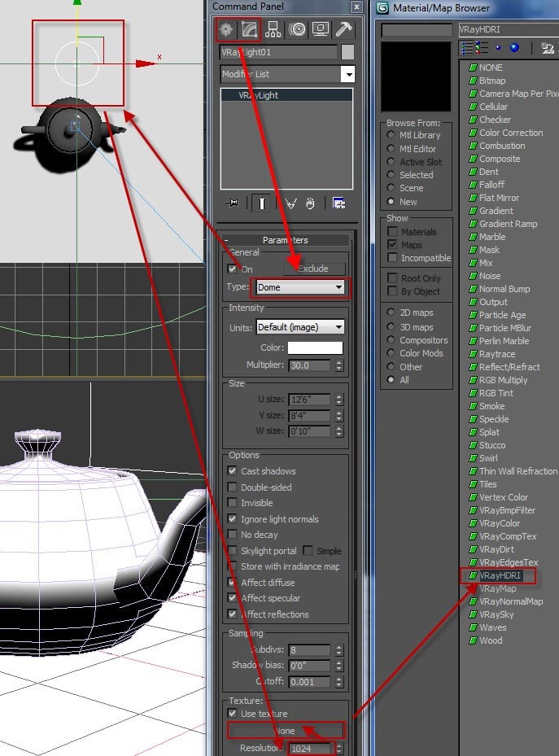This screenshot has height=756, width=559.
Task: Switch browser to large icons sphere view
Action: coord(515,48)
